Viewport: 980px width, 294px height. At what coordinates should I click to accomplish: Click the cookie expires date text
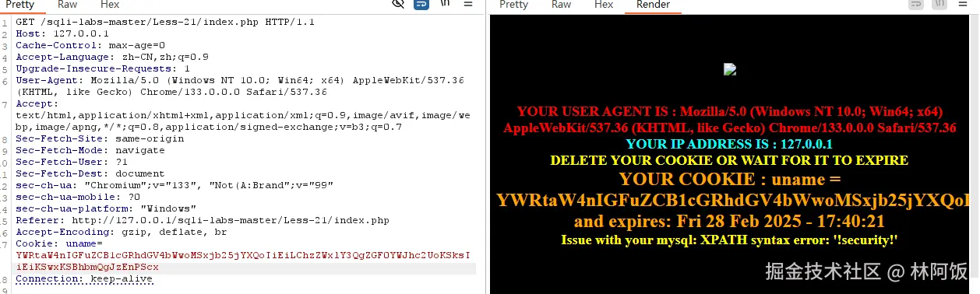click(x=729, y=222)
